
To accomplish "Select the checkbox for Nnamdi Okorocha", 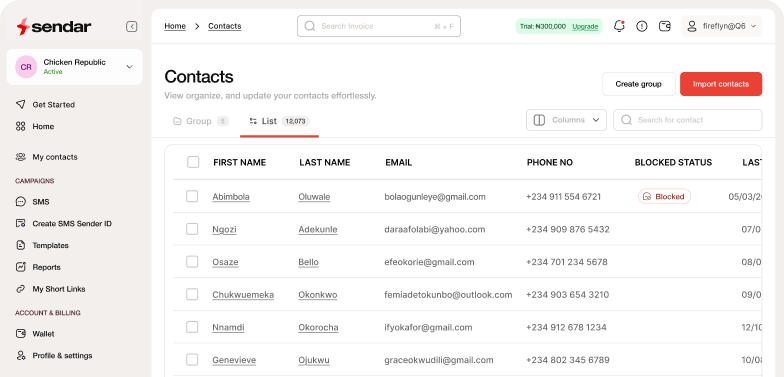I will pyautogui.click(x=192, y=327).
